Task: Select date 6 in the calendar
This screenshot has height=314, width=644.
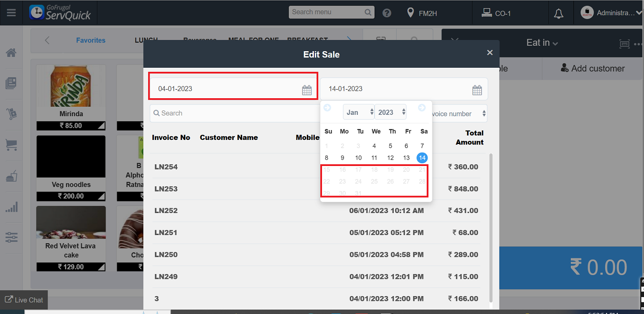Action: coord(406,146)
